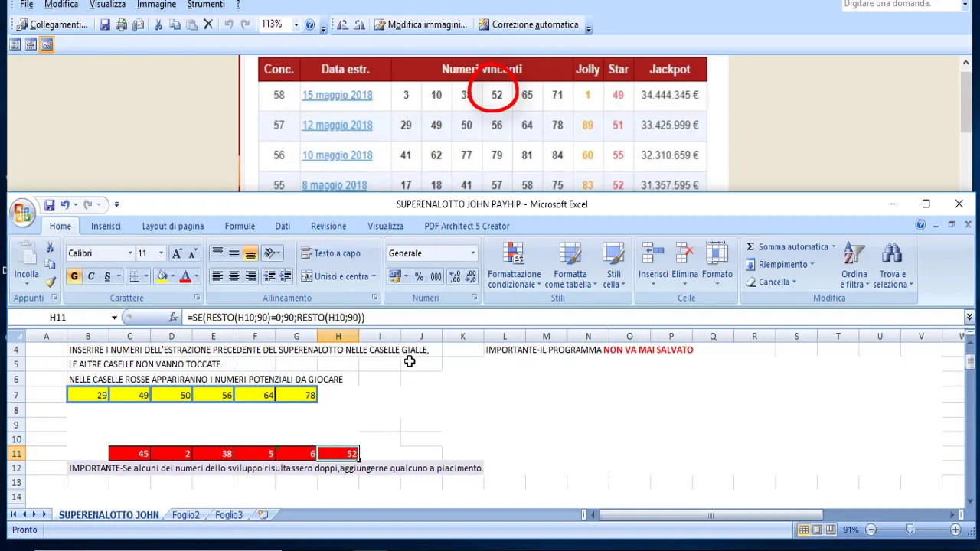This screenshot has height=551, width=980.
Task: Toggle Testo a capo wrap text
Action: (x=331, y=253)
